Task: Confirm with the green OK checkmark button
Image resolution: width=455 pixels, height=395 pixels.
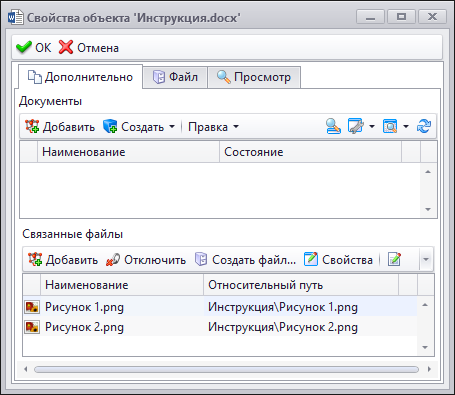Action: [34, 48]
